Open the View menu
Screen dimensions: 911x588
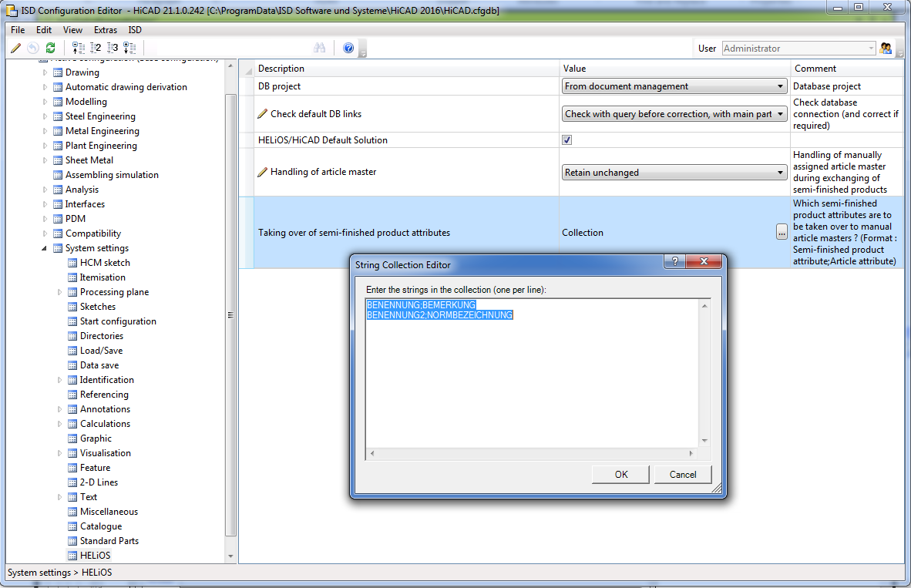click(72, 29)
